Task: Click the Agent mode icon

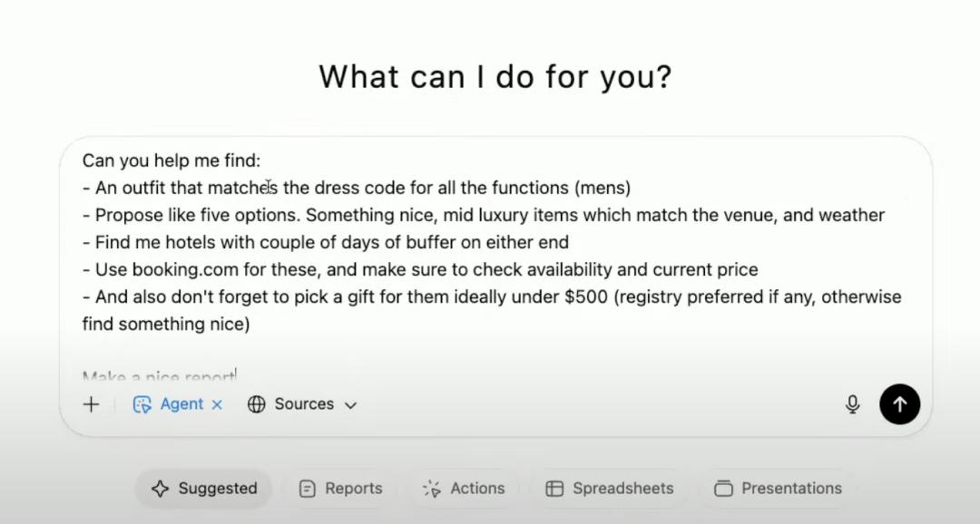Action: [x=142, y=404]
